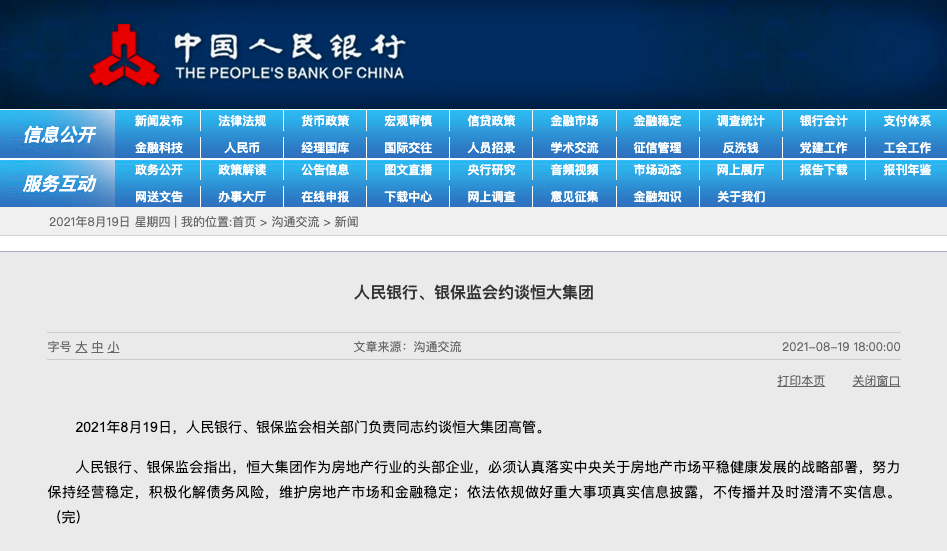Click 信息公开 section header
This screenshot has width=947, height=551.
tap(59, 134)
